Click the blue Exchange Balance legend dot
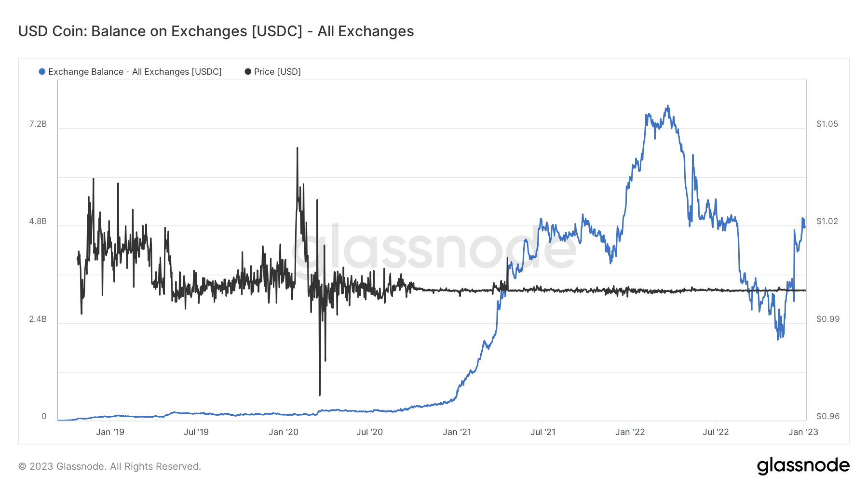Screen dimensions: 868x488 (42, 72)
